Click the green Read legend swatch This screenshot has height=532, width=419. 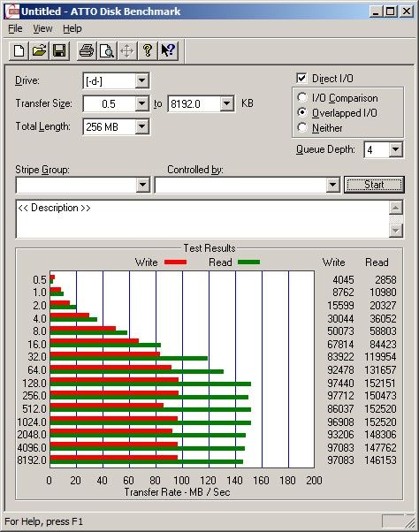[248, 262]
